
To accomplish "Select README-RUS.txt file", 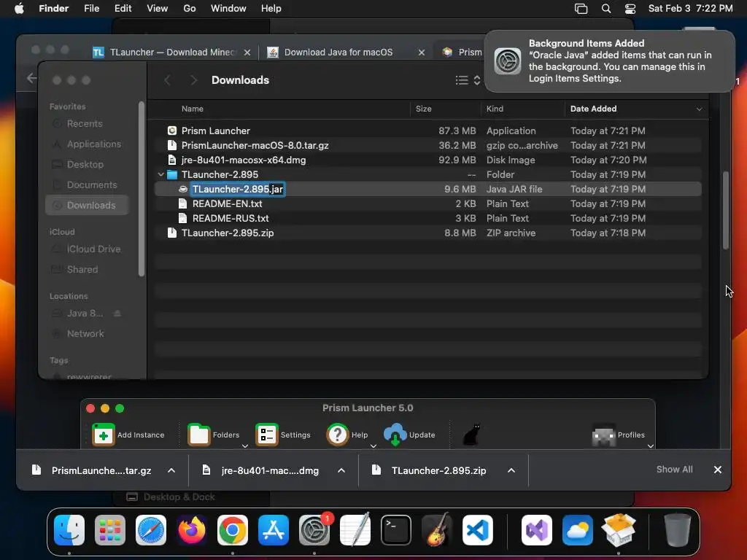I will (x=427, y=219).
